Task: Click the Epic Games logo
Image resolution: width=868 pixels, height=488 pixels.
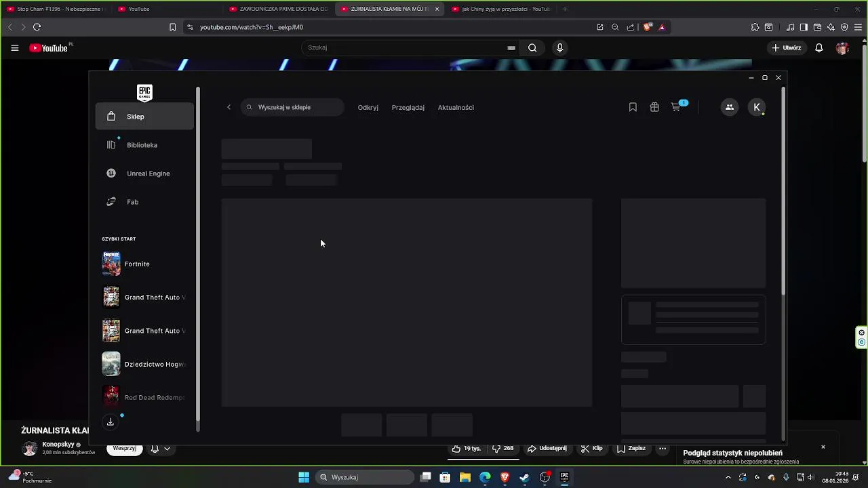Action: point(144,93)
